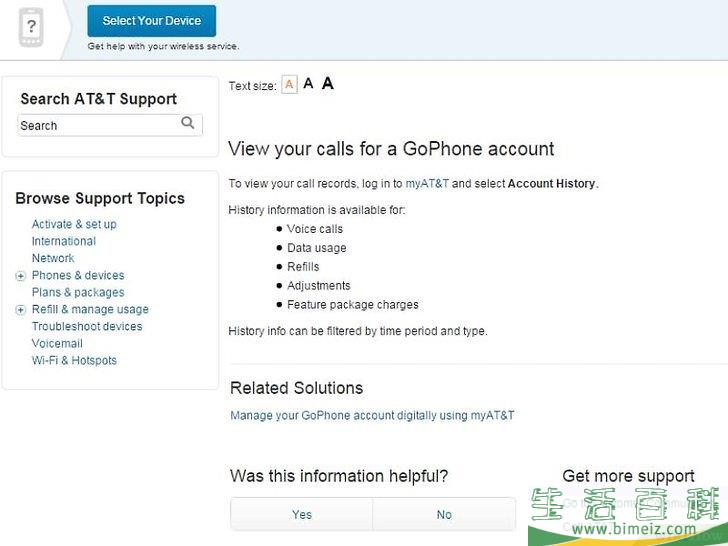Open the Plans & packages topic
Viewport: 728px width, 546px height.
tap(78, 292)
